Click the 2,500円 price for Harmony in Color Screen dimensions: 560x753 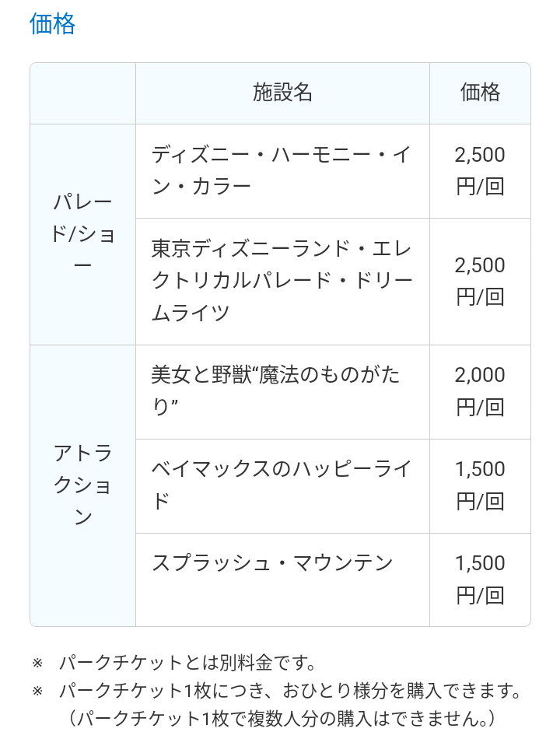480,171
